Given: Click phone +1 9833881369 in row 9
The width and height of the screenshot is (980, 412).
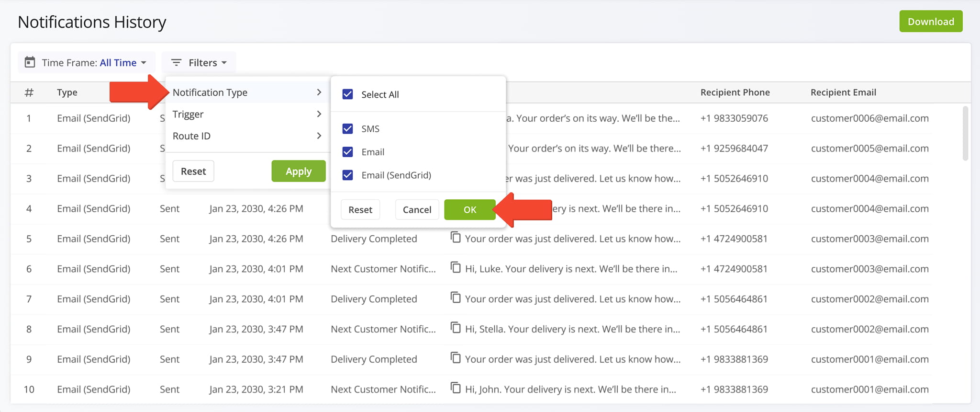Looking at the screenshot, I should pos(734,359).
